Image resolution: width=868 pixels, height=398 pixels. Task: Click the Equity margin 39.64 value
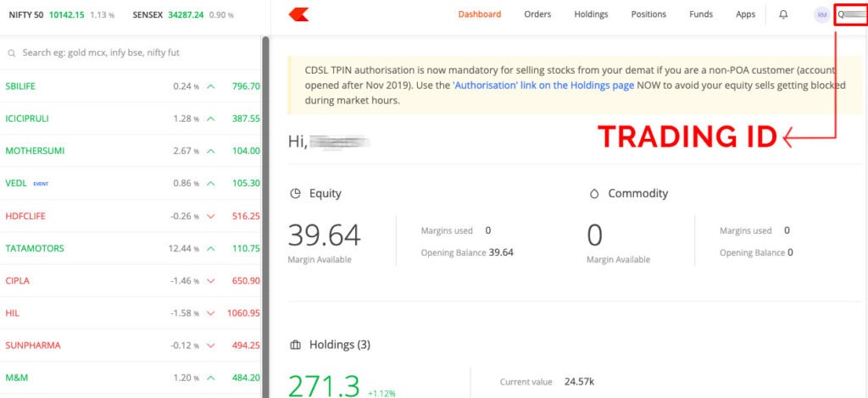[x=325, y=236]
